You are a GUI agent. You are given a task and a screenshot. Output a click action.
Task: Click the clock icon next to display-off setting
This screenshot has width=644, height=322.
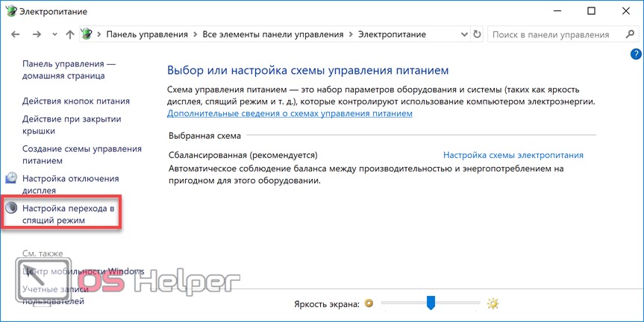11,178
